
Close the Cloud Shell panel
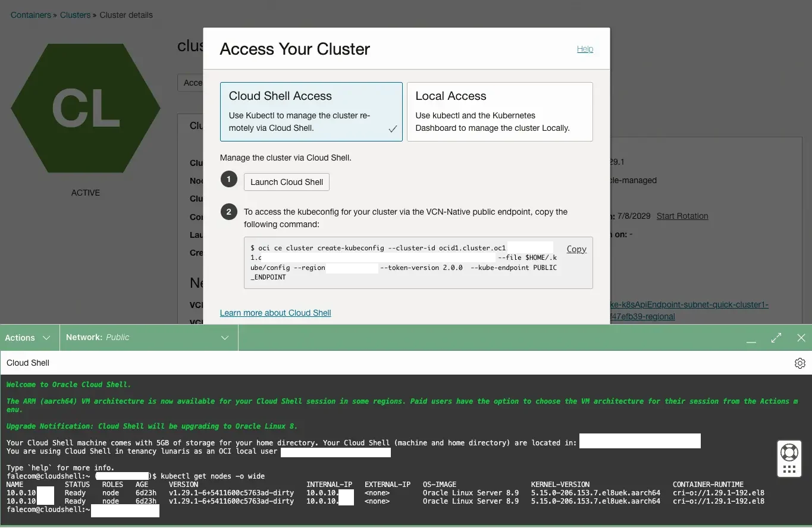click(x=801, y=338)
